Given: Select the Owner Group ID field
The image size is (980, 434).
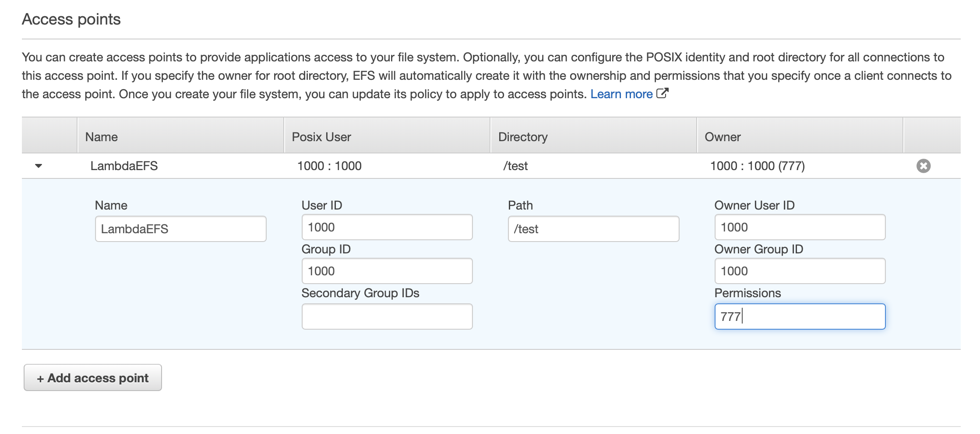Looking at the screenshot, I should click(x=800, y=271).
